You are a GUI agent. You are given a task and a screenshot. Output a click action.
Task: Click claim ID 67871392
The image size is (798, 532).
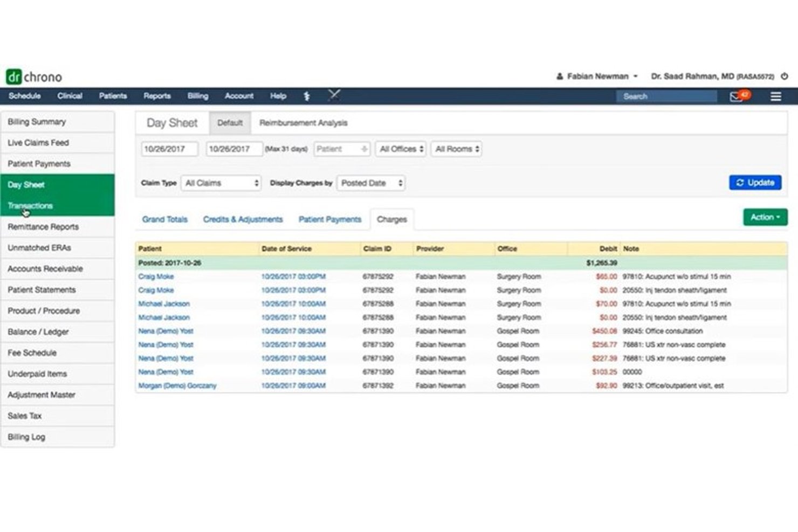pos(378,386)
